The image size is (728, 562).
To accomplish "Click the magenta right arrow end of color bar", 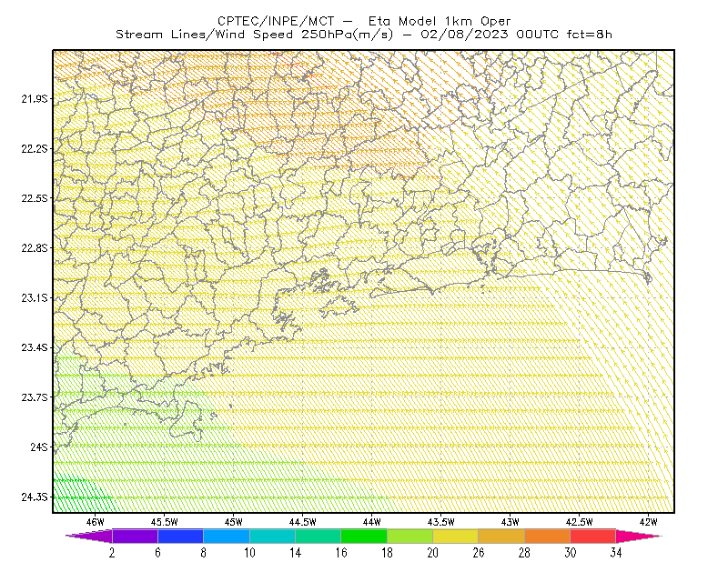I will (639, 536).
